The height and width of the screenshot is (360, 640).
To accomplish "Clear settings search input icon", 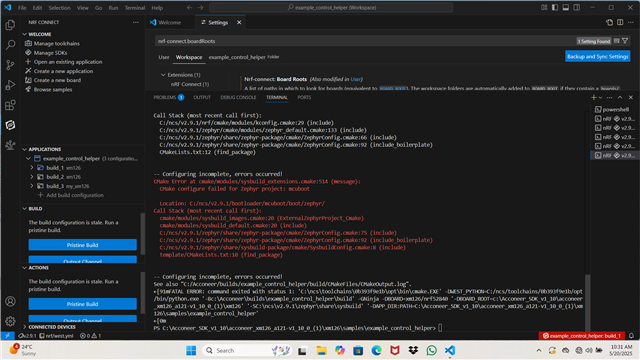I will 617,41.
